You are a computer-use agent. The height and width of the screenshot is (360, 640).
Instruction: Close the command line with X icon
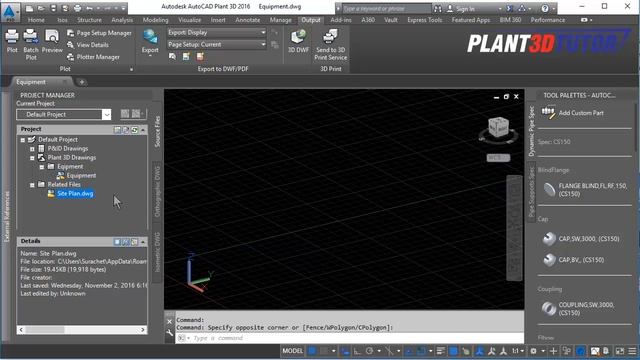(x=169, y=322)
